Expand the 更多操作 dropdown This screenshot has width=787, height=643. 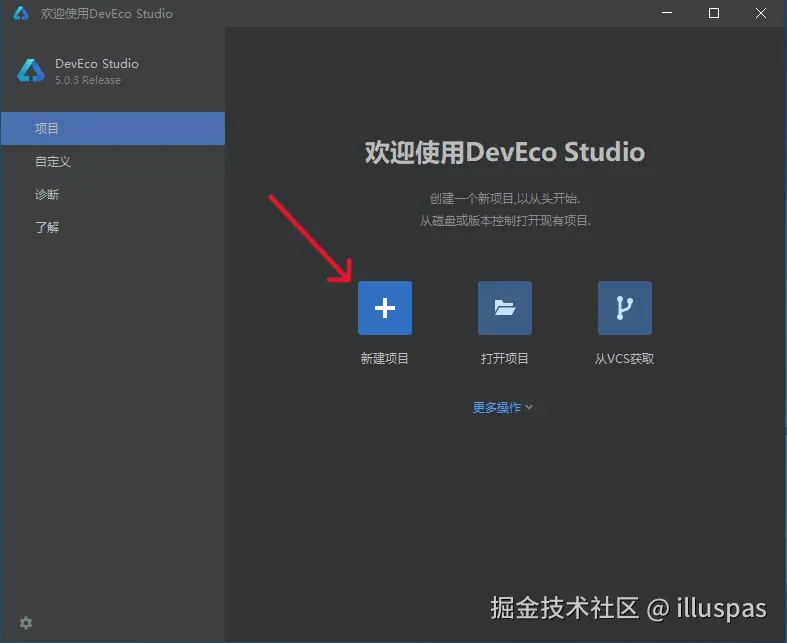click(x=502, y=407)
